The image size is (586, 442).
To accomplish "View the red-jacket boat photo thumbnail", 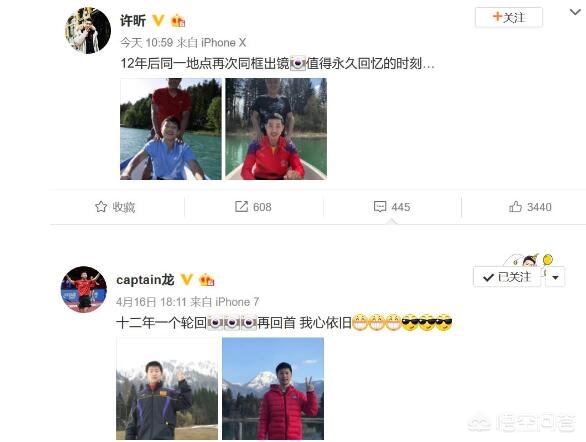I will (276, 129).
